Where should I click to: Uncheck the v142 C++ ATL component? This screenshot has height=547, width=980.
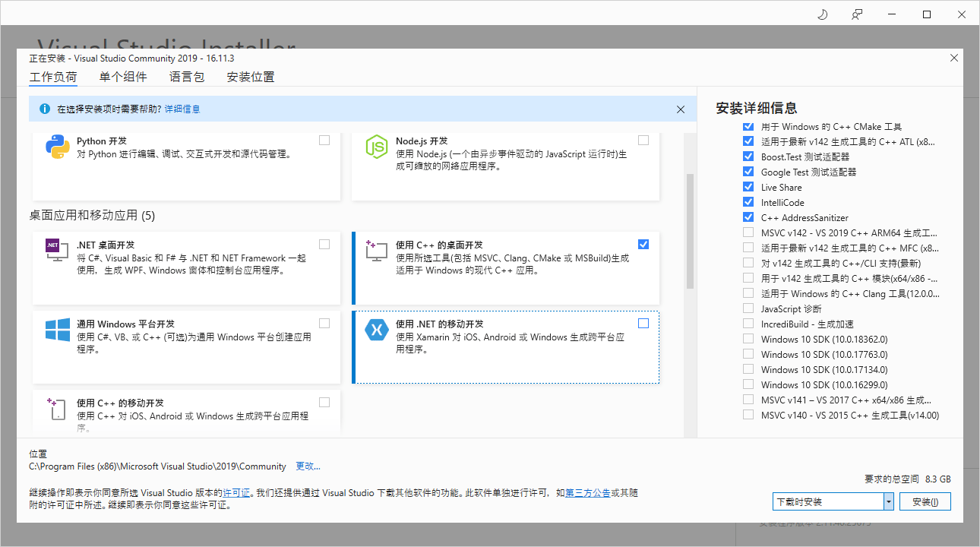pos(748,141)
